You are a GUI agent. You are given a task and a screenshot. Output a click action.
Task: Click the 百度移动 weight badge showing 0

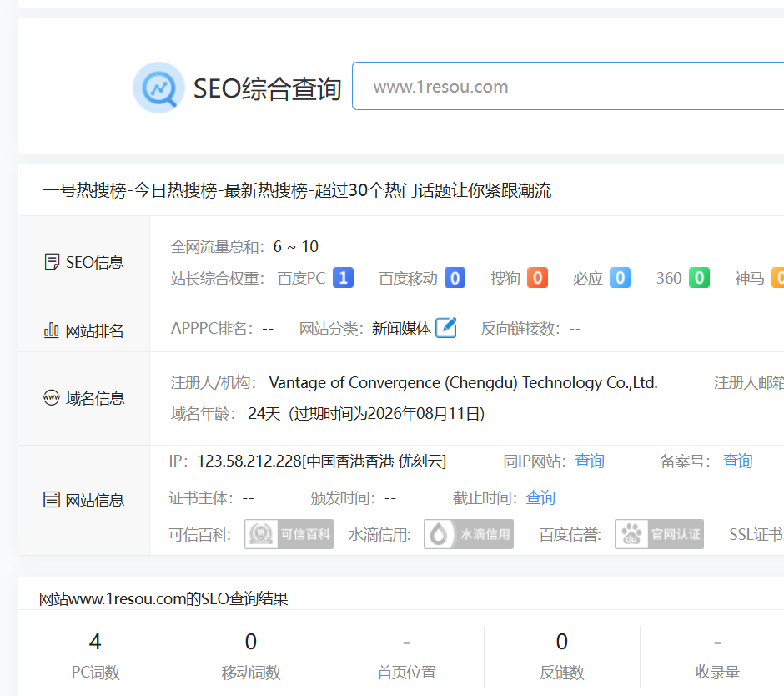[455, 278]
